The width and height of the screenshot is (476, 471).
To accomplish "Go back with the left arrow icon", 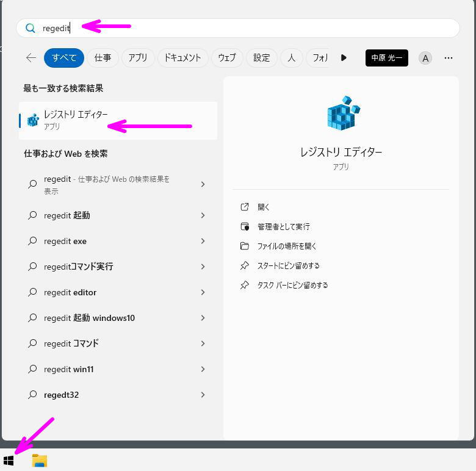I will click(31, 57).
